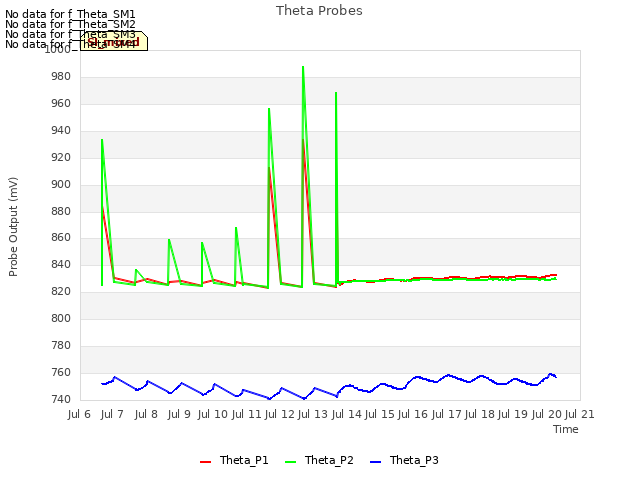Click the Theta_P3 legend entry

(404, 460)
